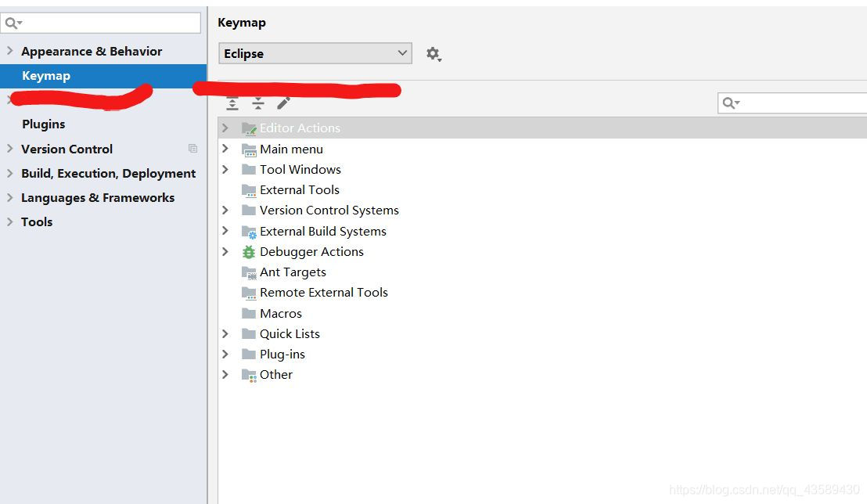Screen dimensions: 867x504
Task: Select Keymap in the settings sidebar
Action: click(x=103, y=76)
